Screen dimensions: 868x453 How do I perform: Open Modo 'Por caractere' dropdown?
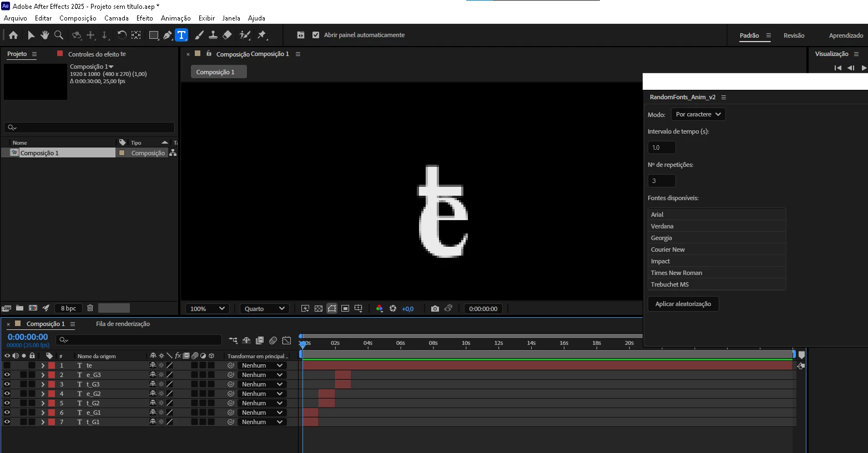698,114
